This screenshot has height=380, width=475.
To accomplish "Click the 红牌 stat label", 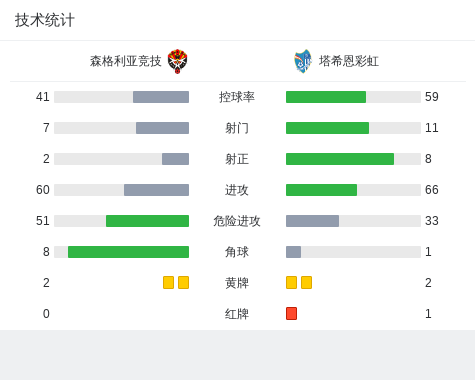I will (237, 314).
